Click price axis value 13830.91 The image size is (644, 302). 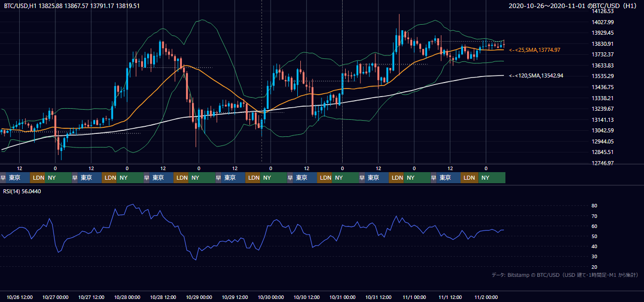click(x=603, y=44)
